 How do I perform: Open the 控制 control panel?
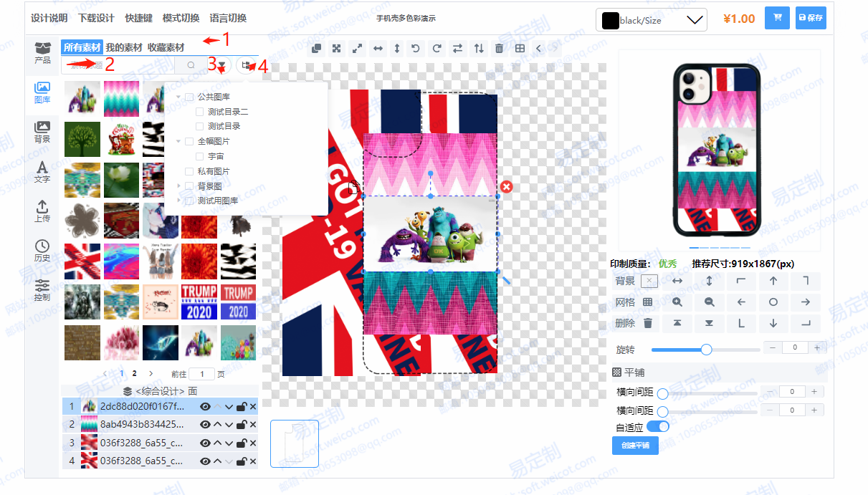pyautogui.click(x=42, y=289)
